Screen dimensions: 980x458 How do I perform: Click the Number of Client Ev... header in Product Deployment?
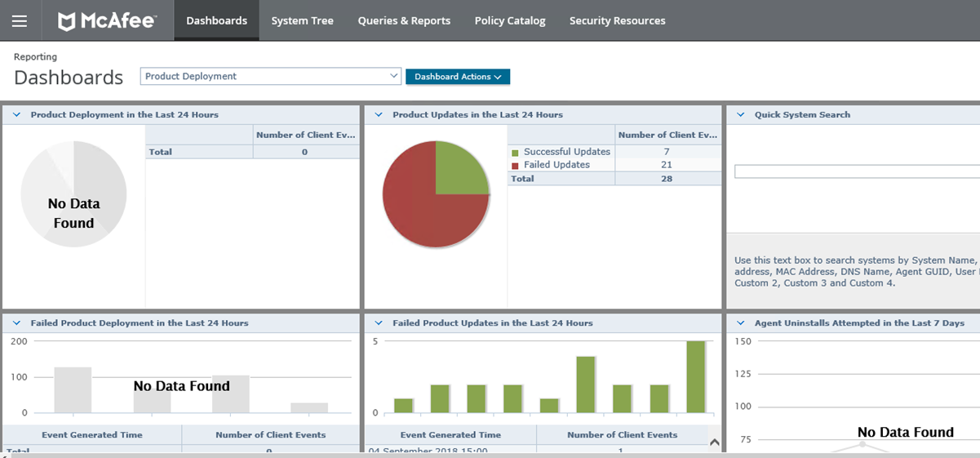pos(306,136)
